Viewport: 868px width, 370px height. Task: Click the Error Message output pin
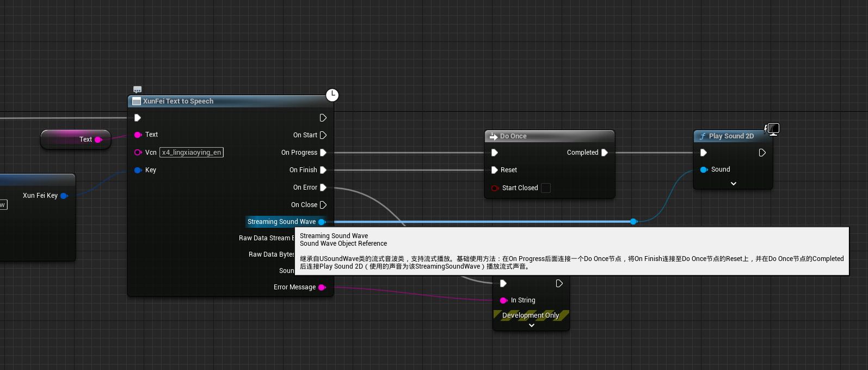pos(322,287)
